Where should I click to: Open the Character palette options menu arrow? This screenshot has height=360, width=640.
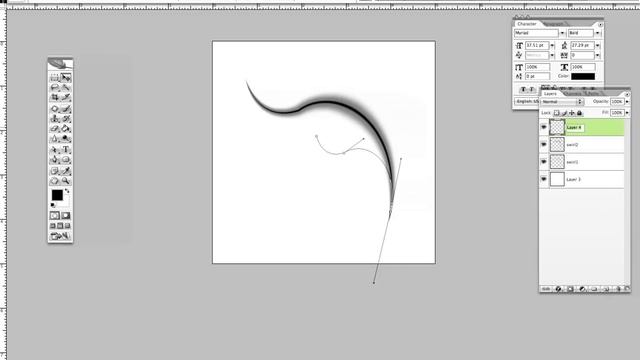point(600,24)
